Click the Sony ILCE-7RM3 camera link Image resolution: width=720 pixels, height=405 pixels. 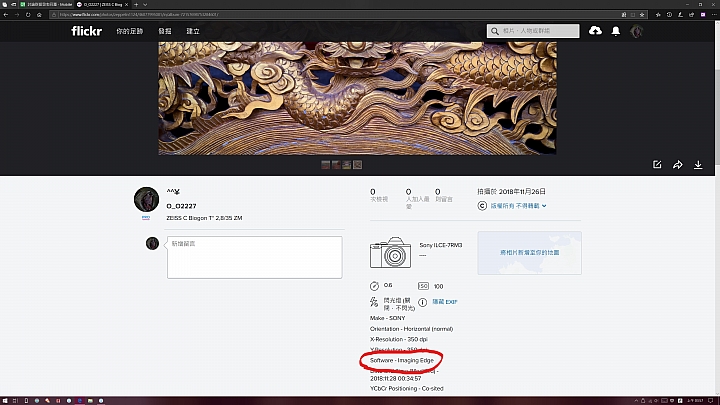coord(441,245)
